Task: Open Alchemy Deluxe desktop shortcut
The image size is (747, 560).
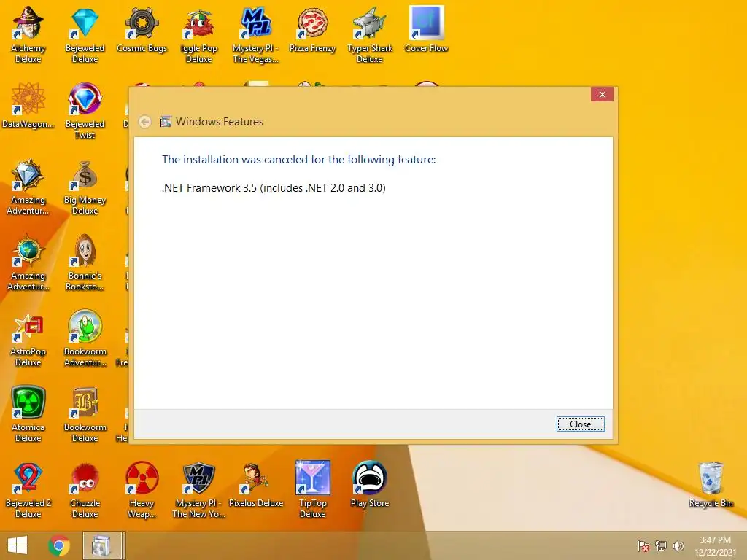Action: [x=28, y=34]
